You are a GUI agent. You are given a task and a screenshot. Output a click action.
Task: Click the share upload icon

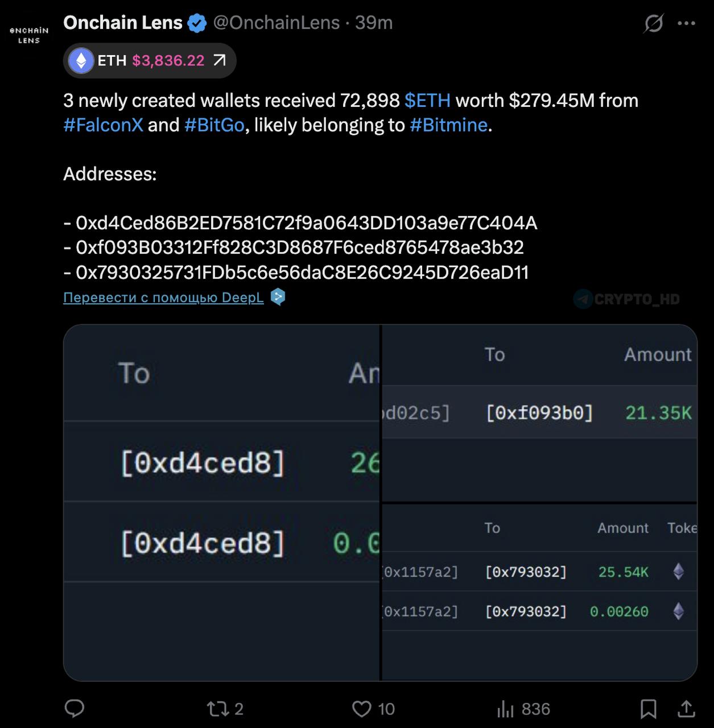click(687, 709)
